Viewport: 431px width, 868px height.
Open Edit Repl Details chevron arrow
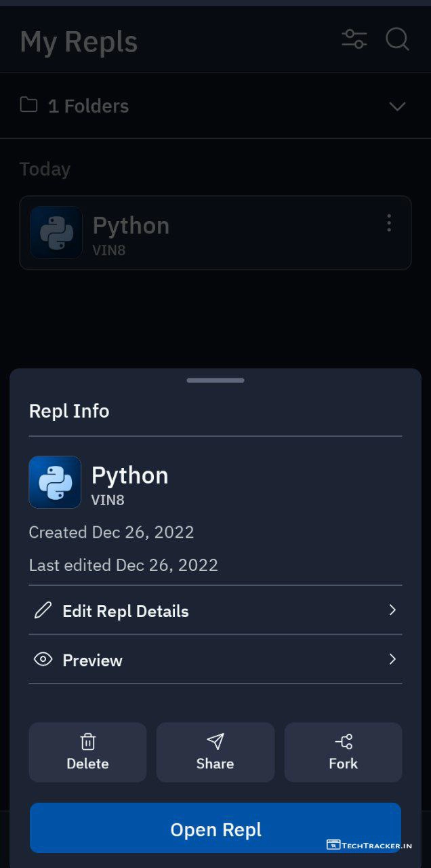point(392,610)
